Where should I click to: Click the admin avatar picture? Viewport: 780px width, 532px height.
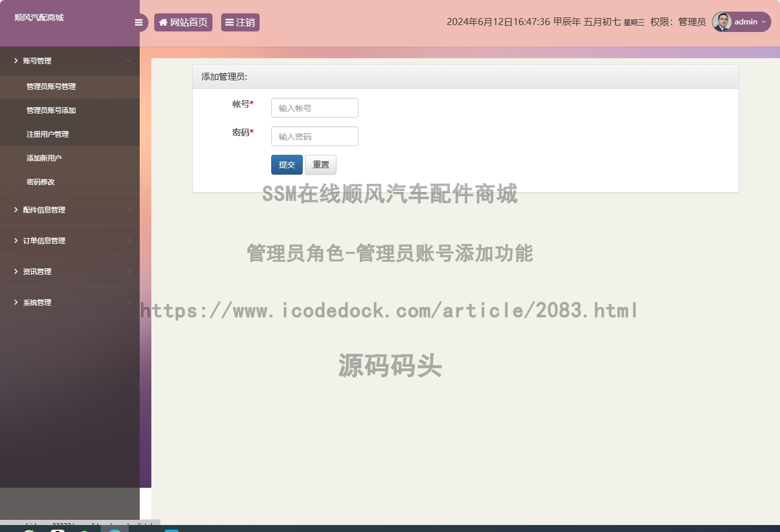(722, 22)
